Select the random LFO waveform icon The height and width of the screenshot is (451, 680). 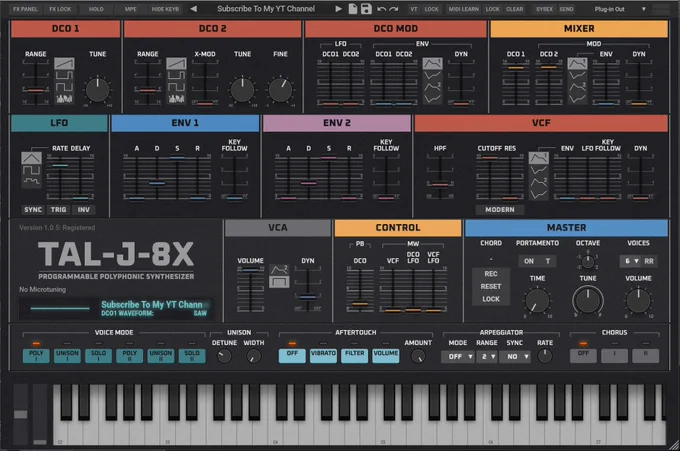(x=31, y=181)
